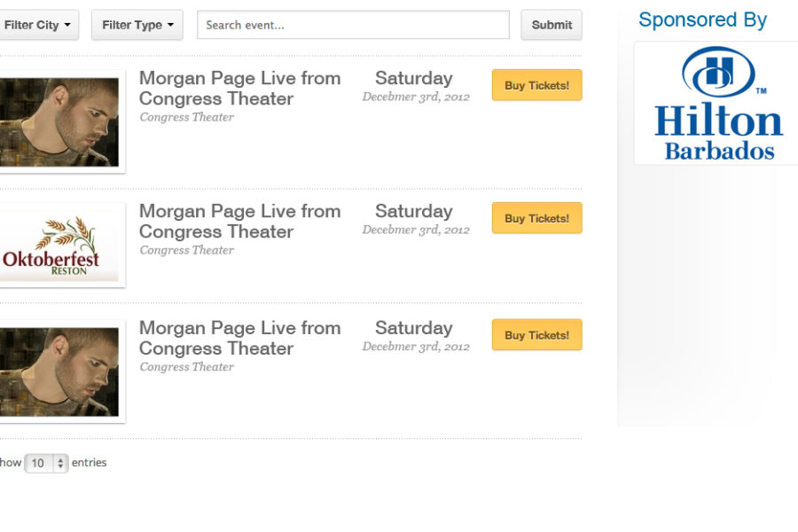Open the first event's Morgan Page photo thumbnail
798x532 pixels.
coord(59,122)
